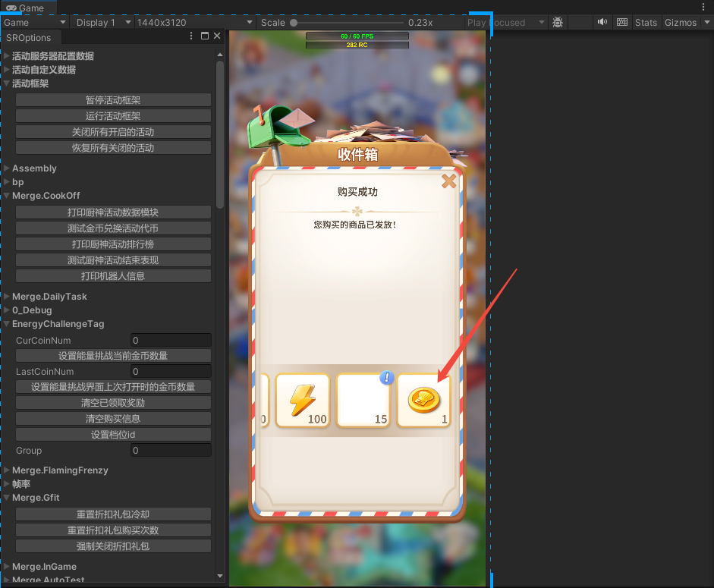Click the gold chef coin reward

tap(423, 400)
